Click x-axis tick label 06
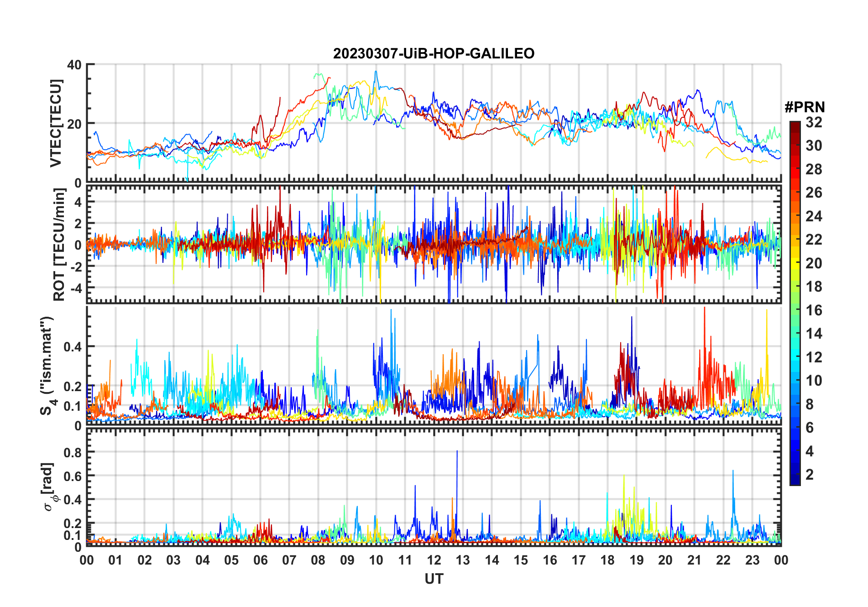 coord(260,560)
